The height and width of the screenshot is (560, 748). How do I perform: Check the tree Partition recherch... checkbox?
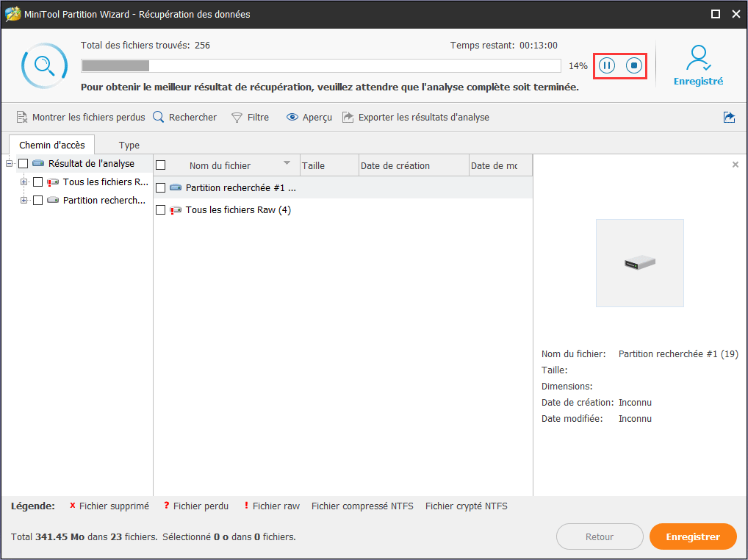37,201
